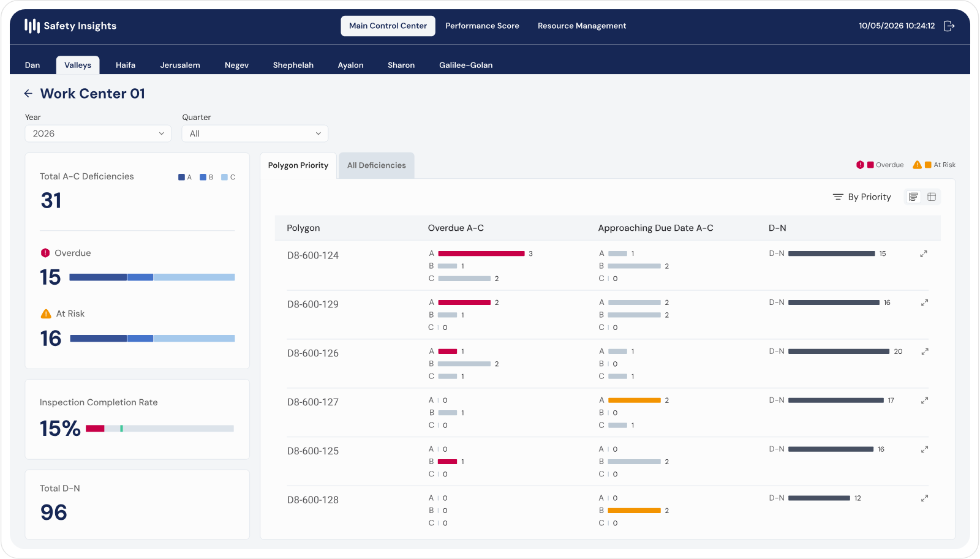The image size is (980, 559).
Task: Select the Galilee-Golan region tab
Action: coord(466,65)
